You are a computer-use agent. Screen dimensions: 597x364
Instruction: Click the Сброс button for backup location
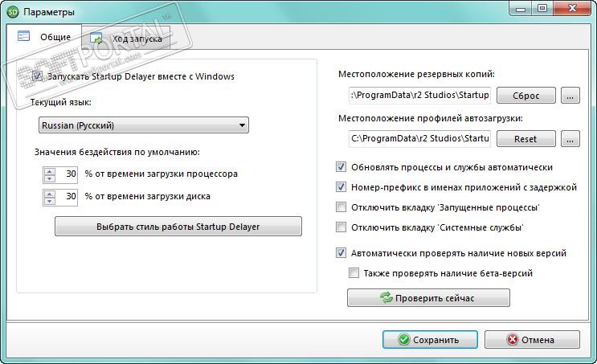pos(525,96)
